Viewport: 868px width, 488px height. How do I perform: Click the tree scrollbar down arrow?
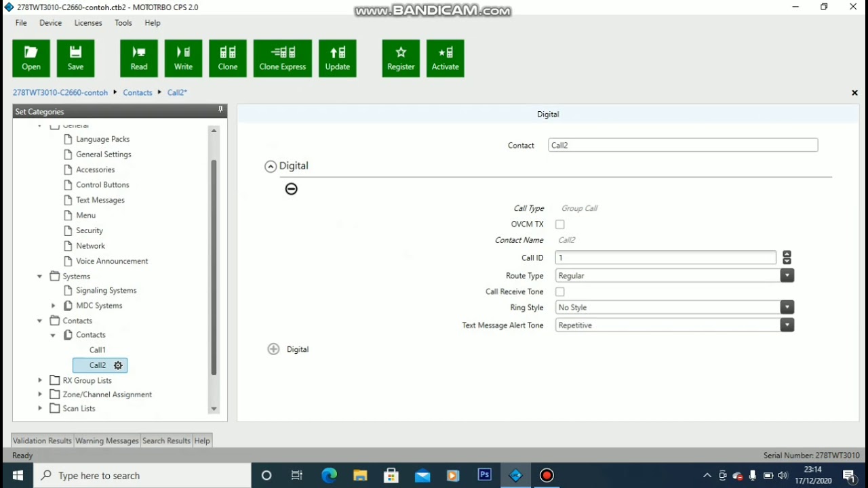click(x=214, y=409)
